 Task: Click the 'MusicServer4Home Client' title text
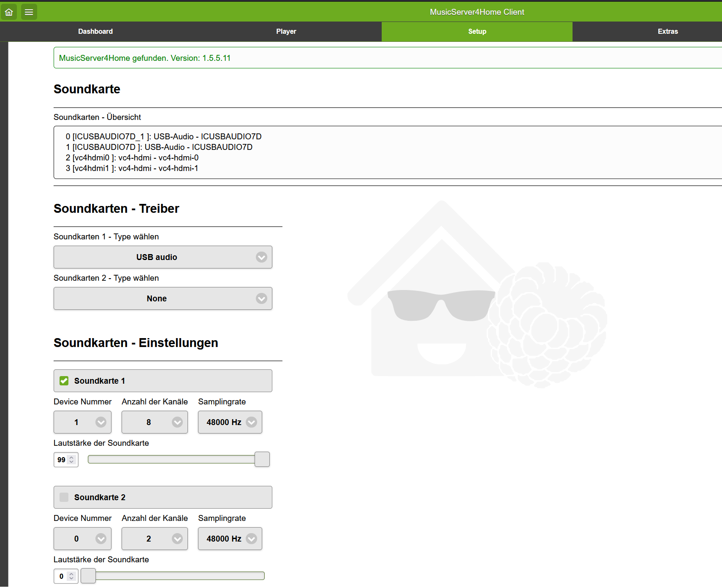[477, 12]
